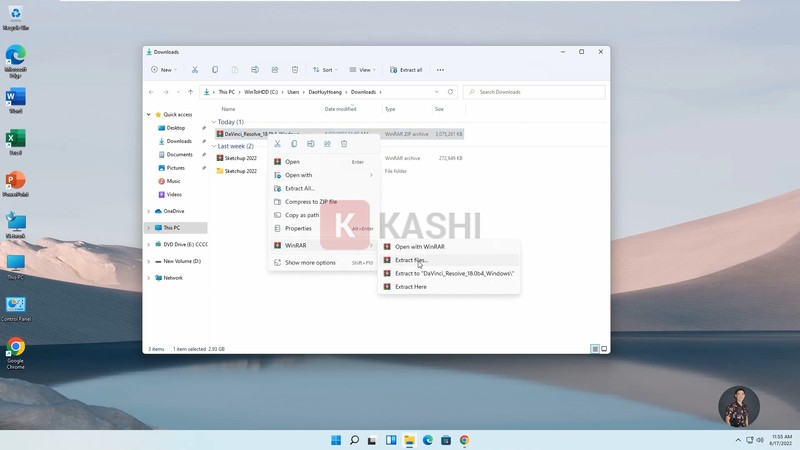
Task: Click the Copy icon in Explorer toolbar
Action: point(214,70)
